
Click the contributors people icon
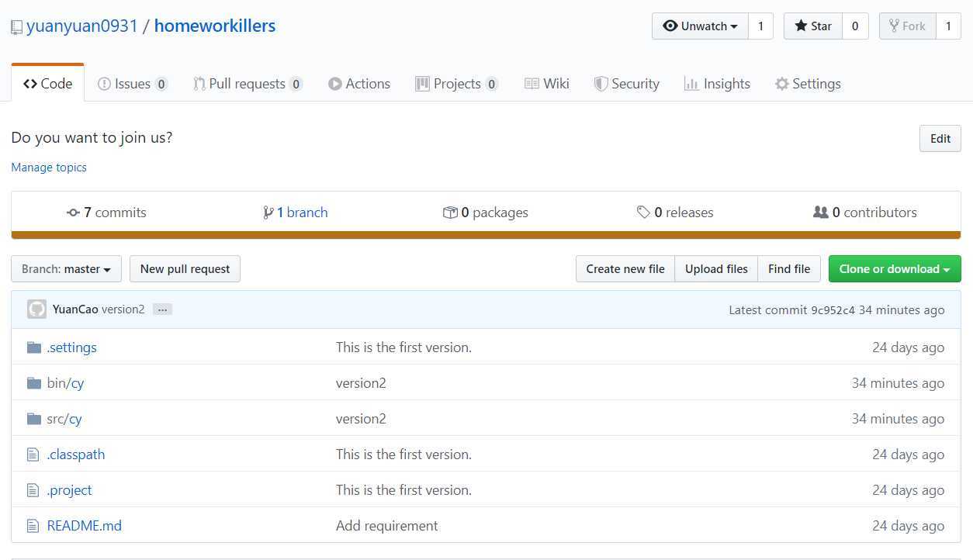tap(821, 213)
